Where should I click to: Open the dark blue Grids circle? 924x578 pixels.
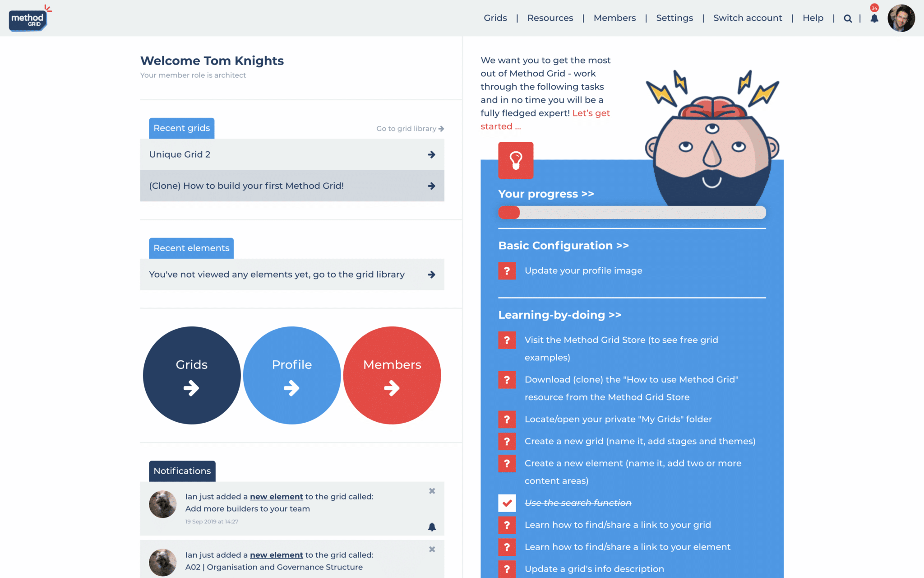[192, 375]
